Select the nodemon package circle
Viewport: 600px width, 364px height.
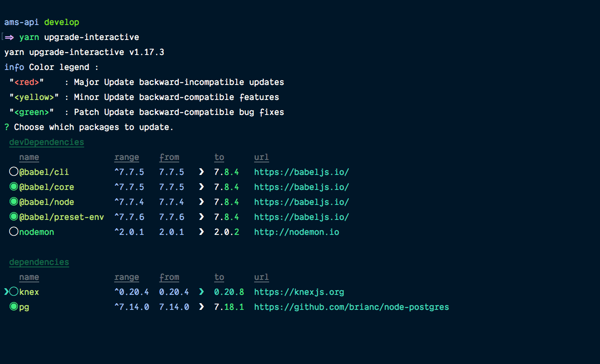[x=14, y=232]
